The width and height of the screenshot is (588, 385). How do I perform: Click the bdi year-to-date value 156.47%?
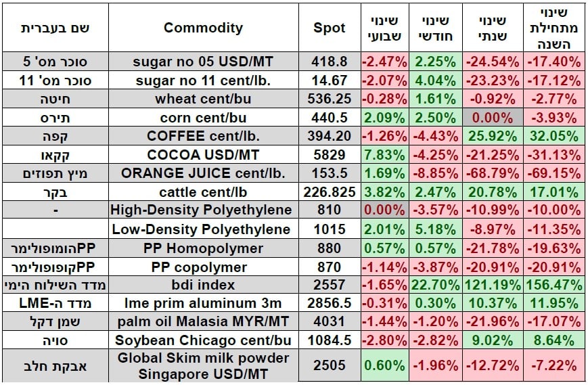click(553, 285)
